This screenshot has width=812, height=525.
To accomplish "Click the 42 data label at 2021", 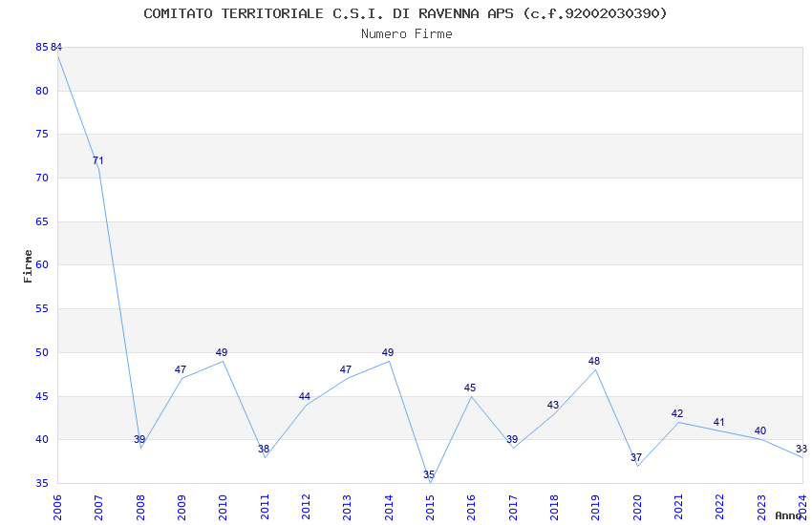I will tap(677, 414).
